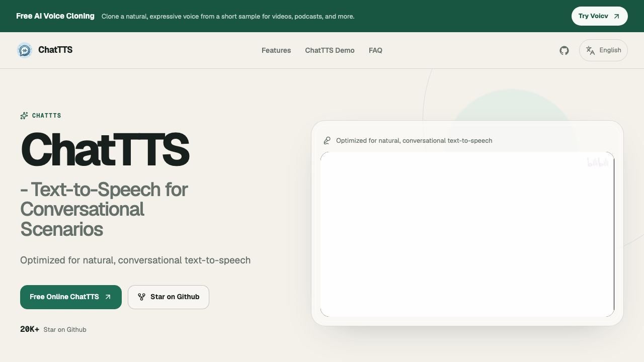Click the arrow icon in Free Online ChatTTS
The image size is (644, 362).
(108, 297)
